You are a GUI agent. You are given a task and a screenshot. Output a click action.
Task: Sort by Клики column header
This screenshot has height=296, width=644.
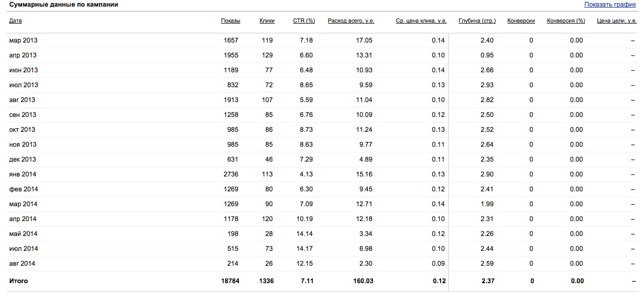(x=267, y=21)
